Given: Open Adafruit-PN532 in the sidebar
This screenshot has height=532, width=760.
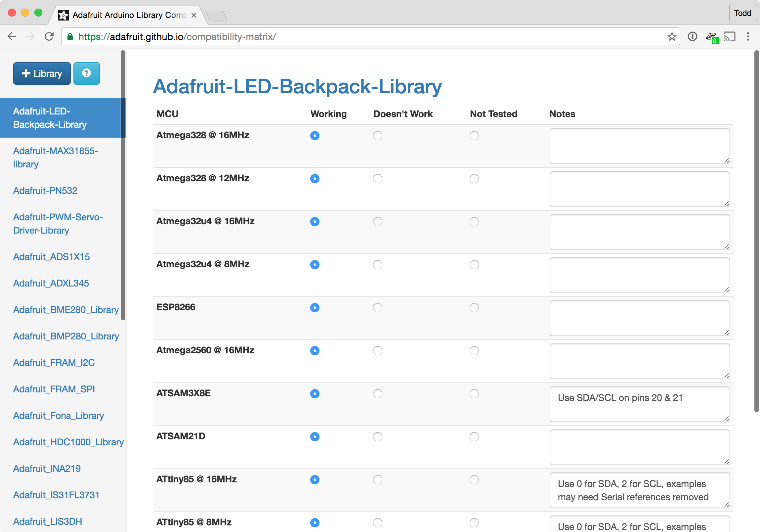Looking at the screenshot, I should [45, 191].
